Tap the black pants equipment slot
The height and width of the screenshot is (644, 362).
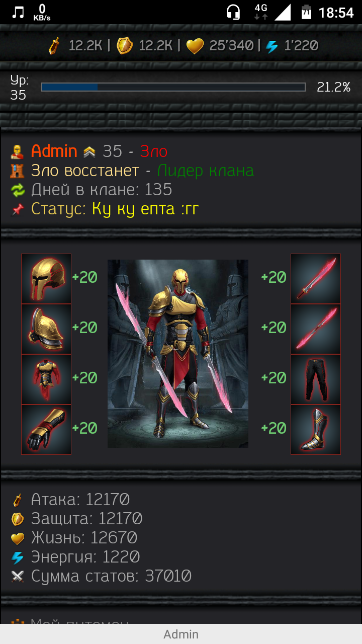(316, 379)
